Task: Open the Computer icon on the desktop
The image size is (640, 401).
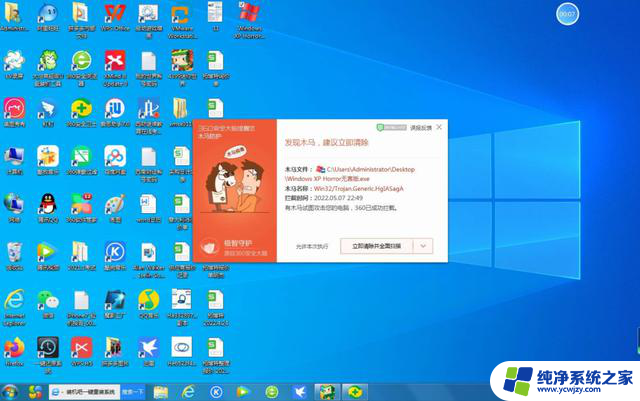Action: pos(14,160)
